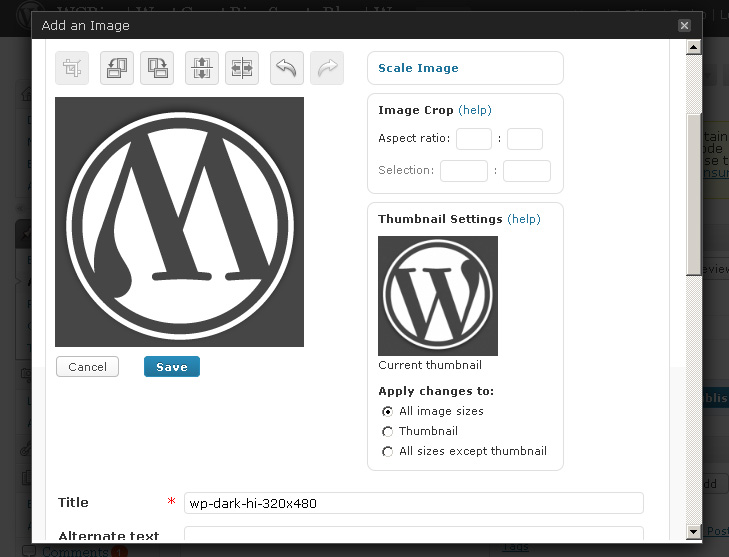
Task: Redo the image edit
Action: (x=327, y=68)
